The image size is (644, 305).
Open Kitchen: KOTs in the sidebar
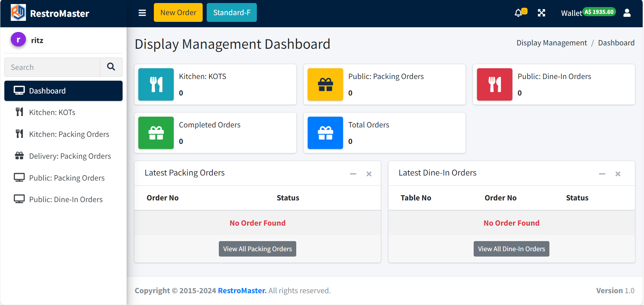pos(52,112)
